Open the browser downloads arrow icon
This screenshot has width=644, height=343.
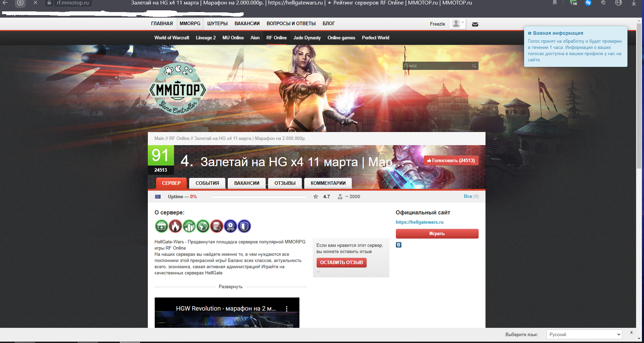[634, 3]
